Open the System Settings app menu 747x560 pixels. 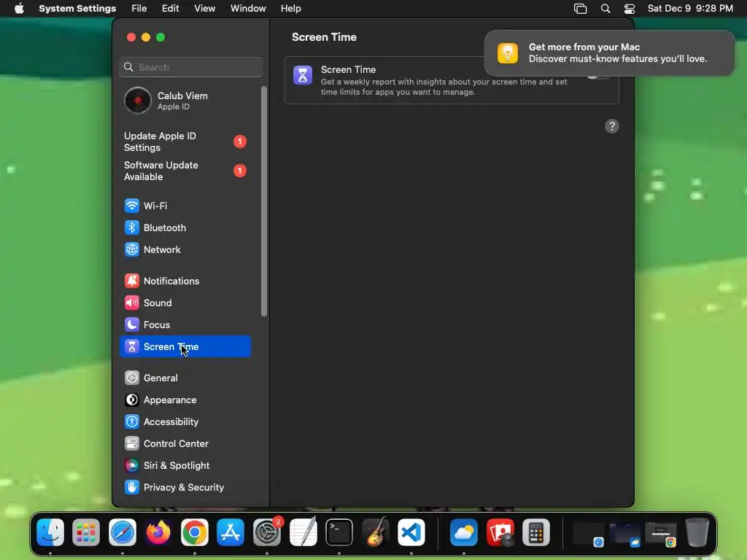click(77, 9)
